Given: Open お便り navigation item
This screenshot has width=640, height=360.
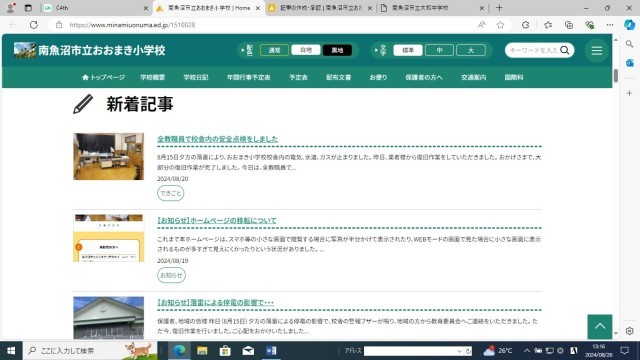Looking at the screenshot, I should point(378,77).
